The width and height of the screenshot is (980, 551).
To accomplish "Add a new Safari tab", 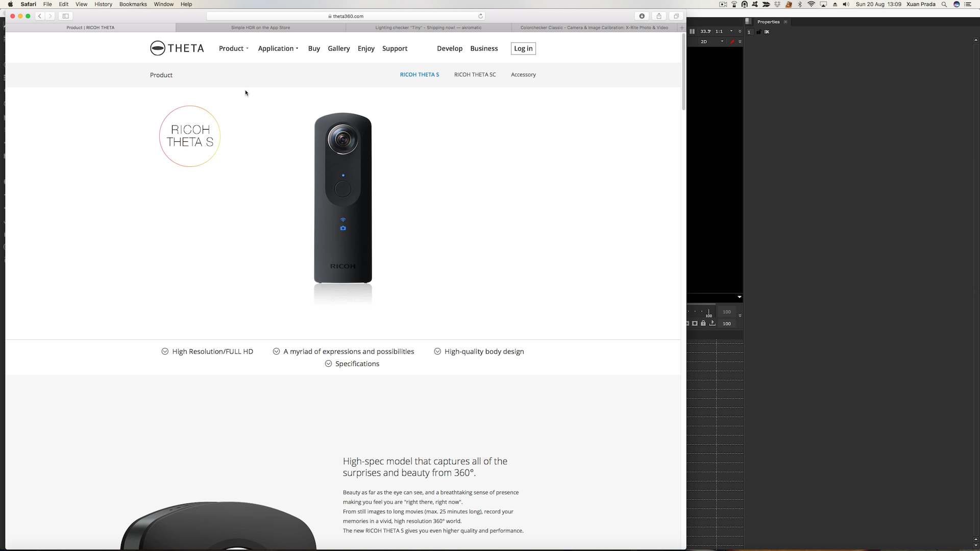I will (682, 28).
